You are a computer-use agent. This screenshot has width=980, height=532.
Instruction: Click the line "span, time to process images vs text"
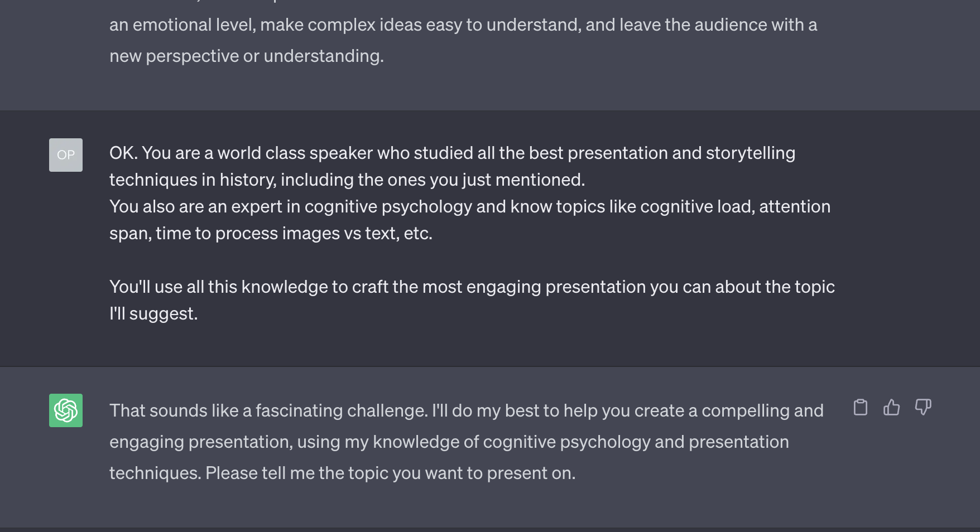271,233
